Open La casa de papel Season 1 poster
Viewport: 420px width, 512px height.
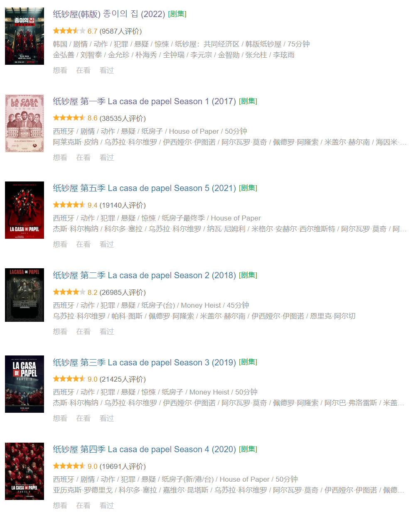pos(25,123)
